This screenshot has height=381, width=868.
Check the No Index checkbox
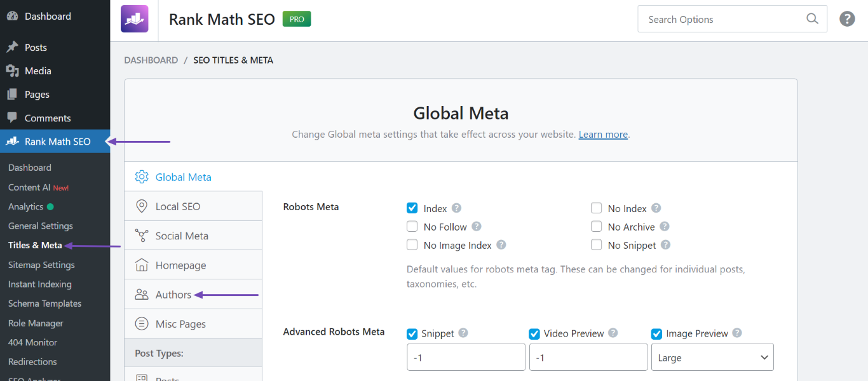597,208
